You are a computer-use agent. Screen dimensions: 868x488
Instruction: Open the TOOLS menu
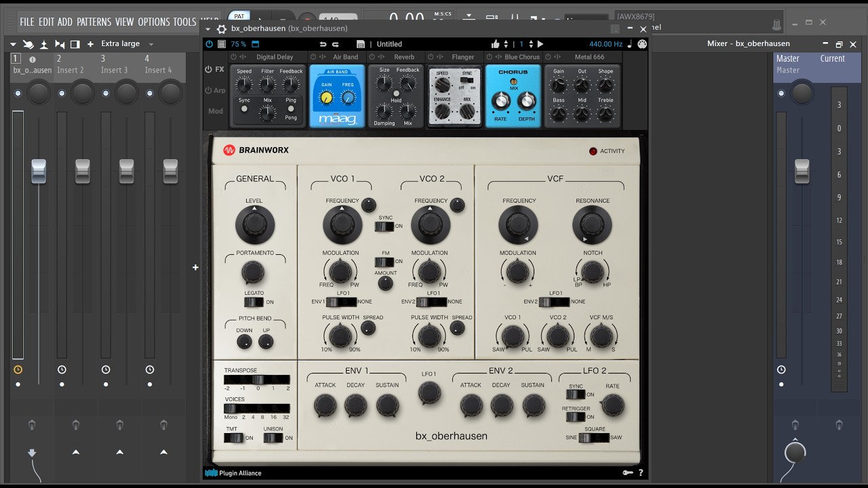click(x=184, y=22)
